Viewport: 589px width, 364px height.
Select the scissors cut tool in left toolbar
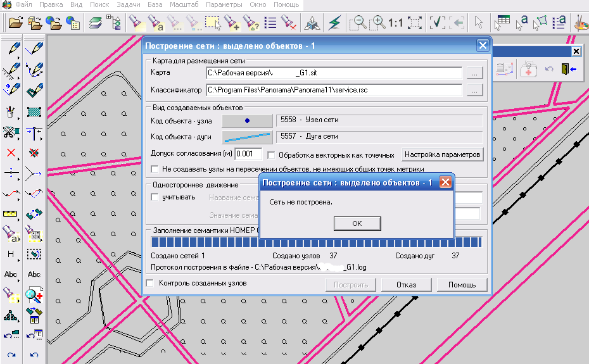11,132
